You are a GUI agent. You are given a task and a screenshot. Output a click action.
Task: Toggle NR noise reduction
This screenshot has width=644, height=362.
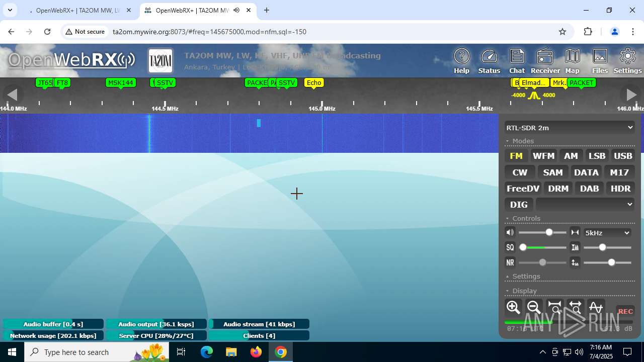[x=510, y=262]
